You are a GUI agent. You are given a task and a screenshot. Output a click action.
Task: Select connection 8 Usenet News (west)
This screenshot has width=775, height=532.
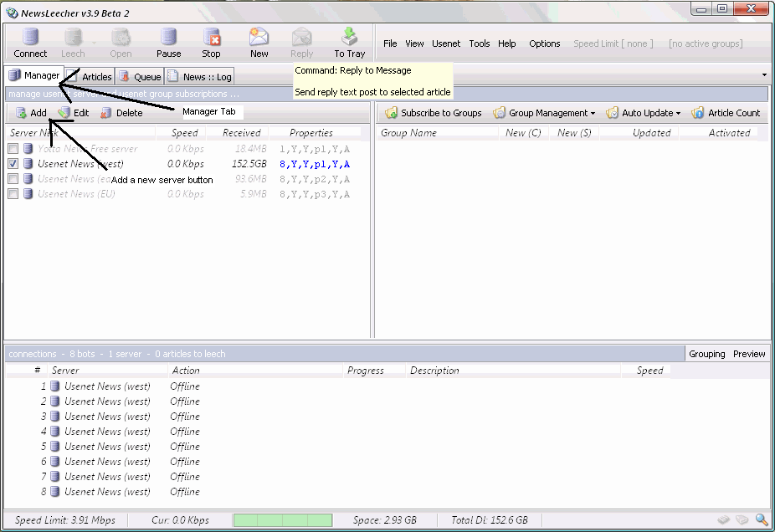pyautogui.click(x=338, y=492)
